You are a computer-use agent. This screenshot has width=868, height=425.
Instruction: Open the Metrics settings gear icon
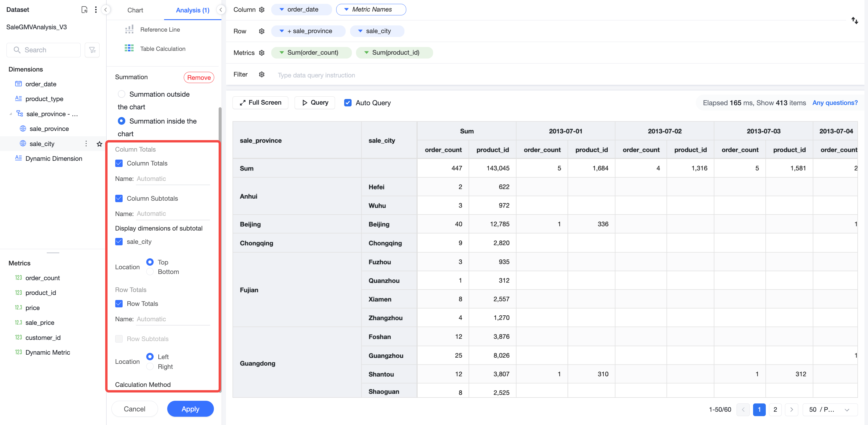[262, 53]
